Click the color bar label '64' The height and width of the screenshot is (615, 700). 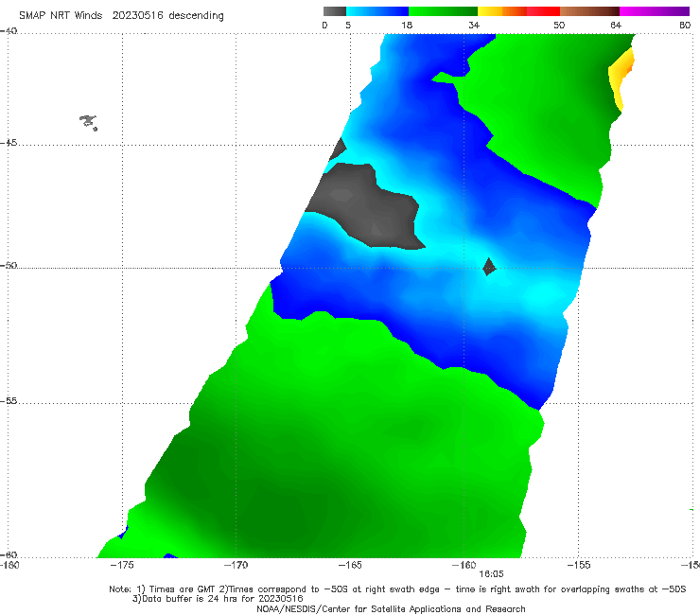(x=616, y=26)
